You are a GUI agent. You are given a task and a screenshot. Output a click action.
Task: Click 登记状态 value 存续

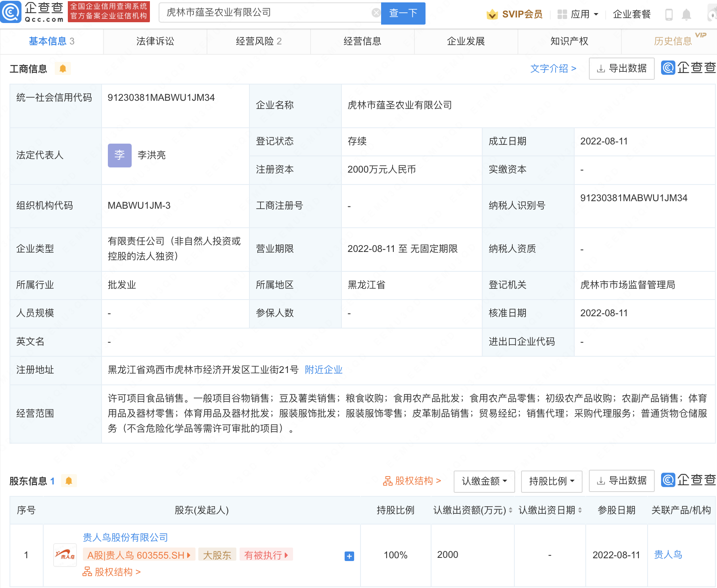(x=357, y=141)
